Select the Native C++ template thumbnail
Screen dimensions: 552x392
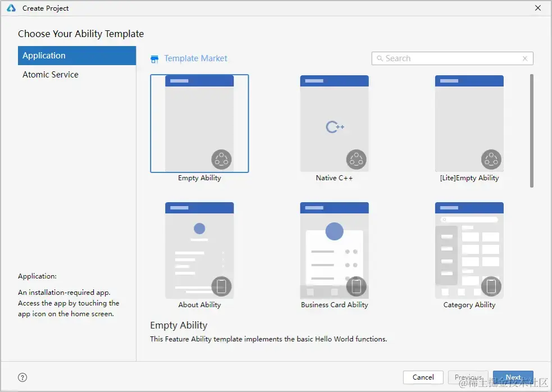[x=335, y=123]
